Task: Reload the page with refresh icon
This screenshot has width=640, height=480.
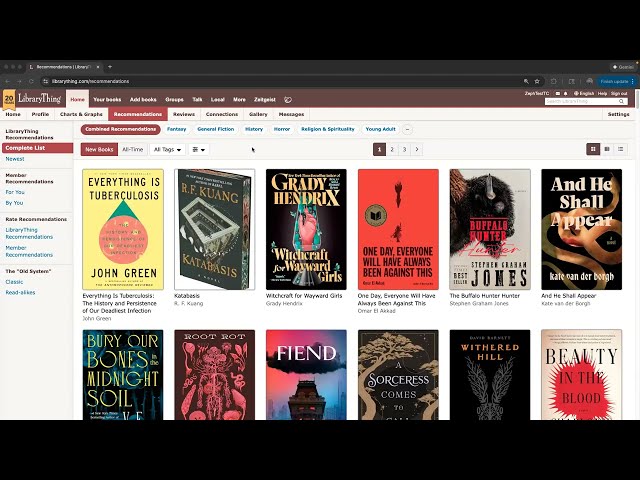Action: pyautogui.click(x=31, y=82)
